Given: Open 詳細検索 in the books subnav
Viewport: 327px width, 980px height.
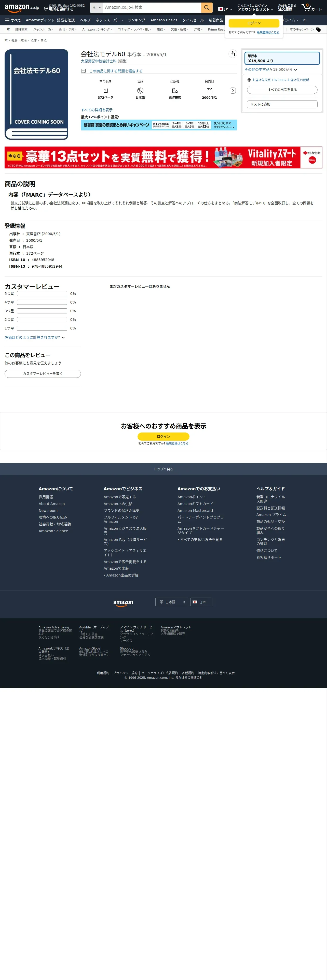Looking at the screenshot, I should pyautogui.click(x=21, y=29).
